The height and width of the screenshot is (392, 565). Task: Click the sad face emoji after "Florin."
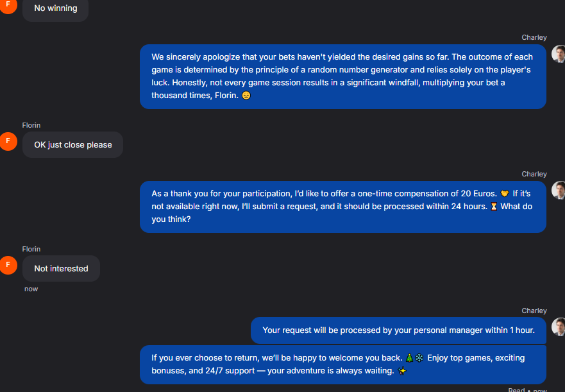pyautogui.click(x=246, y=96)
